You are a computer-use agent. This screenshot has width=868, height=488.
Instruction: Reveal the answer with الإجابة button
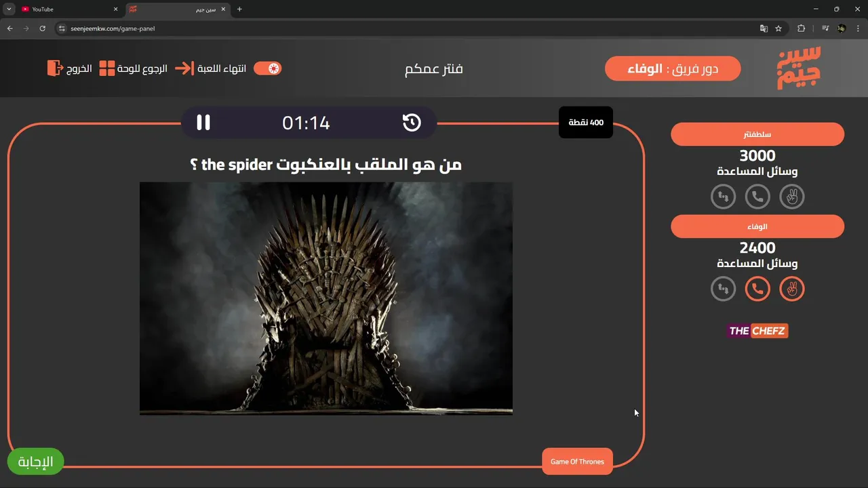tap(35, 462)
